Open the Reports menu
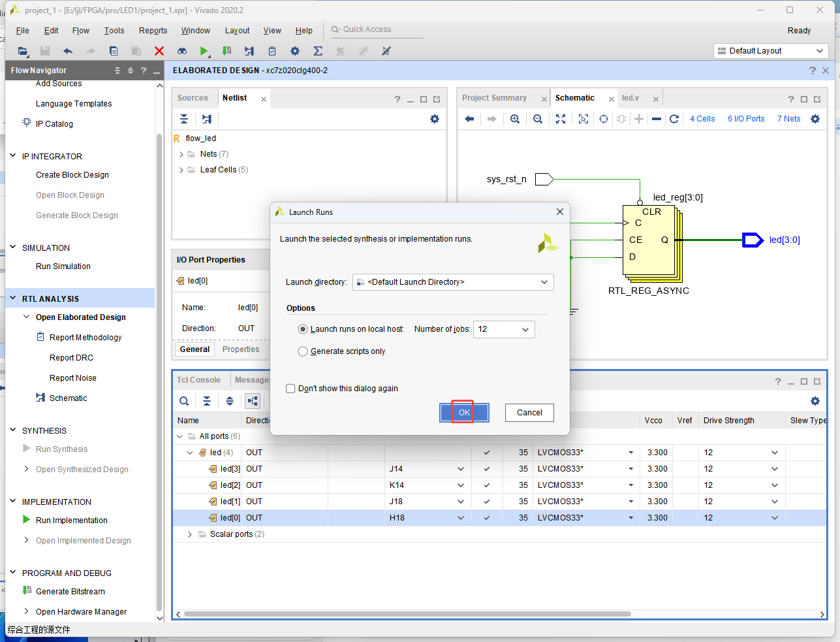Screen dimensions: 840x642 [x=153, y=31]
